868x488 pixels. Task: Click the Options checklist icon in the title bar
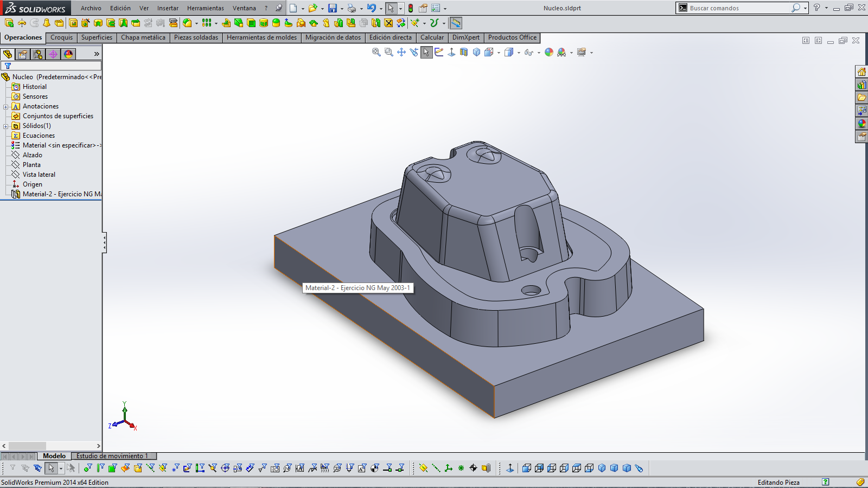click(x=436, y=8)
